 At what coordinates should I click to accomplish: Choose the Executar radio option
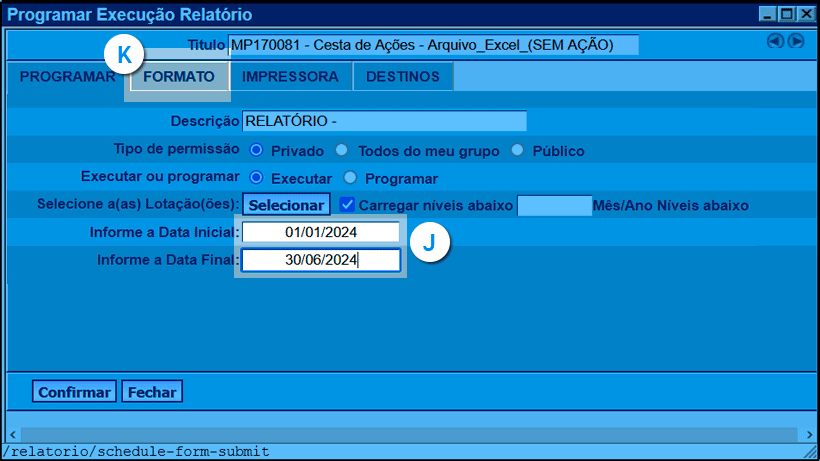256,178
